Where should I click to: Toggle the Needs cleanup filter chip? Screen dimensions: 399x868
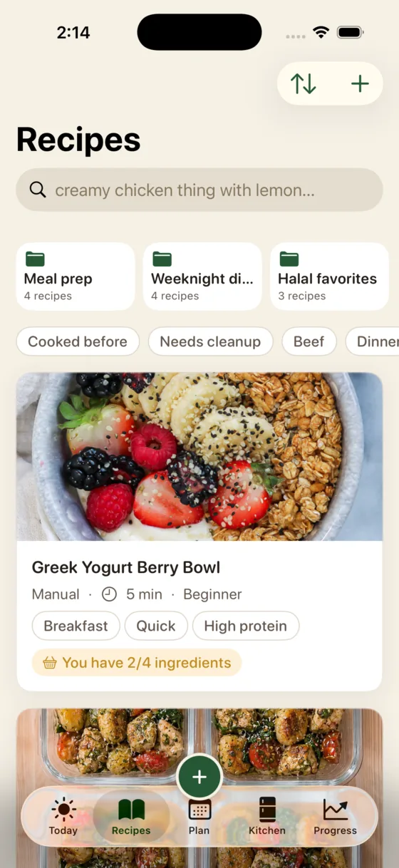point(210,341)
